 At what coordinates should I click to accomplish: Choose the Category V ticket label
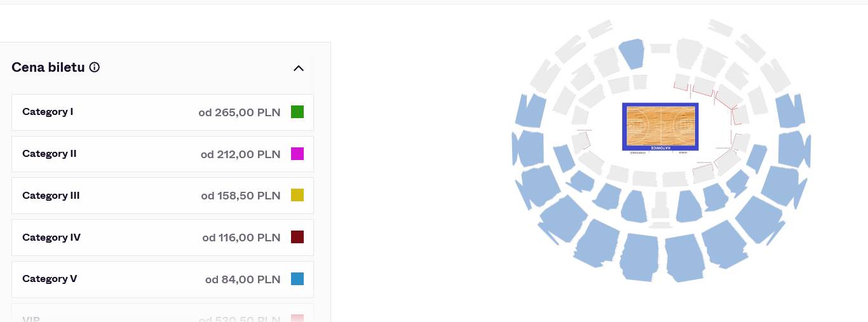[50, 279]
